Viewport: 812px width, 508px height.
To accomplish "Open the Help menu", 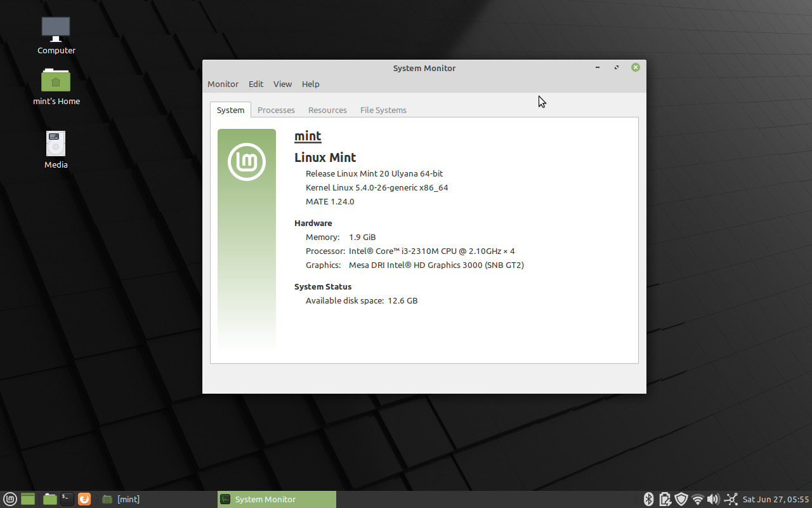I will [x=310, y=84].
